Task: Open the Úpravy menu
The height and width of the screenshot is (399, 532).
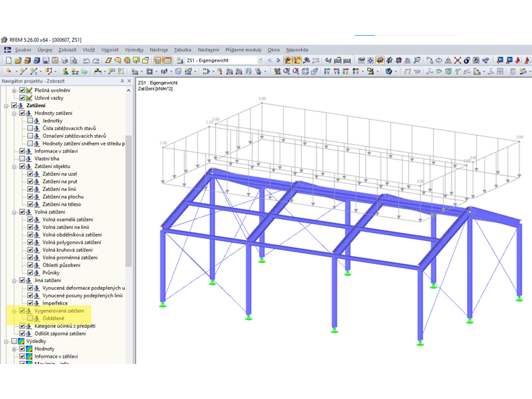Action: coord(45,50)
